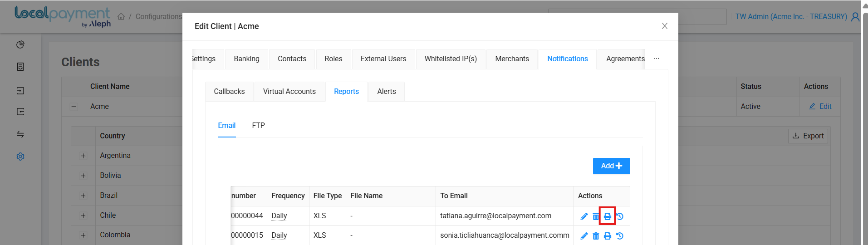Click the pencil edit icon for sonia.ticliahuanca row
The height and width of the screenshot is (245, 868).
coord(584,236)
